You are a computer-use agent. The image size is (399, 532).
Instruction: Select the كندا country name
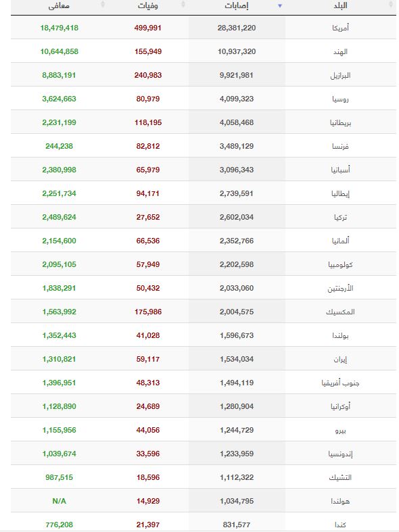pos(340,525)
